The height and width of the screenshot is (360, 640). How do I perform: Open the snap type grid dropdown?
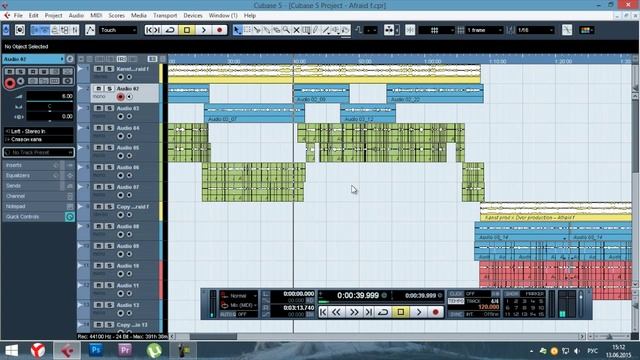point(436,30)
